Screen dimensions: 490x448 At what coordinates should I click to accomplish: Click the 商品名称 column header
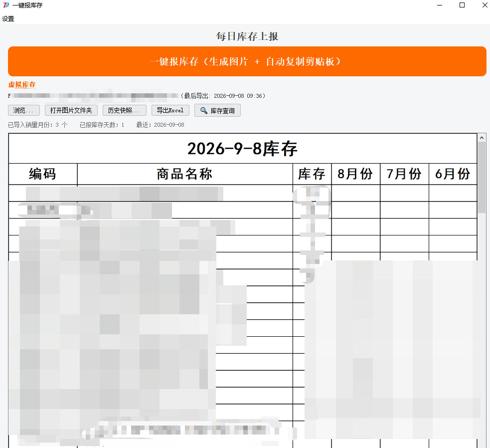pos(185,174)
